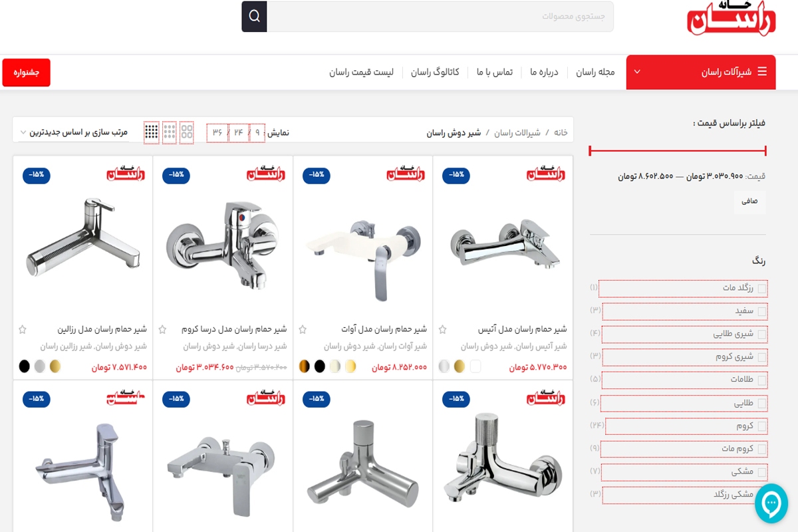Open the لیست قیمت راسان menu item
This screenshot has width=798, height=532.
pyautogui.click(x=361, y=72)
